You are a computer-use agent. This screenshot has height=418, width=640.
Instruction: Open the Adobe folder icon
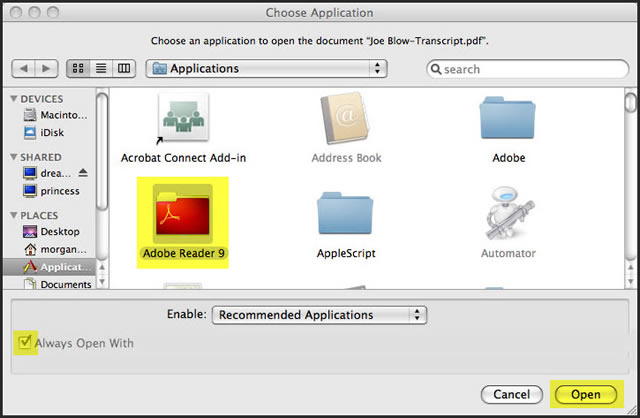pyautogui.click(x=507, y=118)
